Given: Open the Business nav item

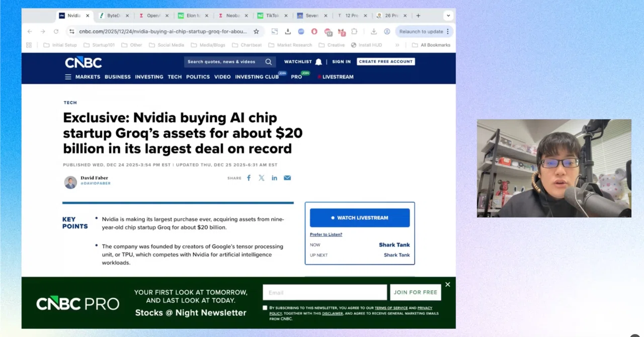Looking at the screenshot, I should (118, 77).
